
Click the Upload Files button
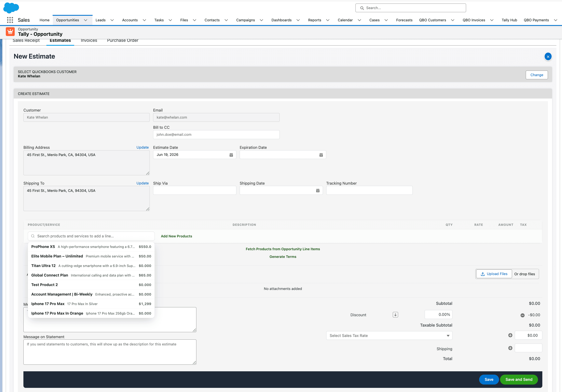click(494, 274)
